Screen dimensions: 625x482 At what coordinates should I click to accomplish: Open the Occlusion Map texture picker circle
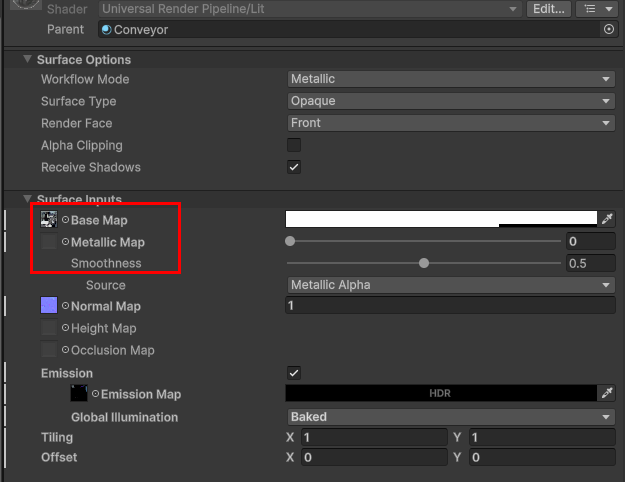[65, 350]
